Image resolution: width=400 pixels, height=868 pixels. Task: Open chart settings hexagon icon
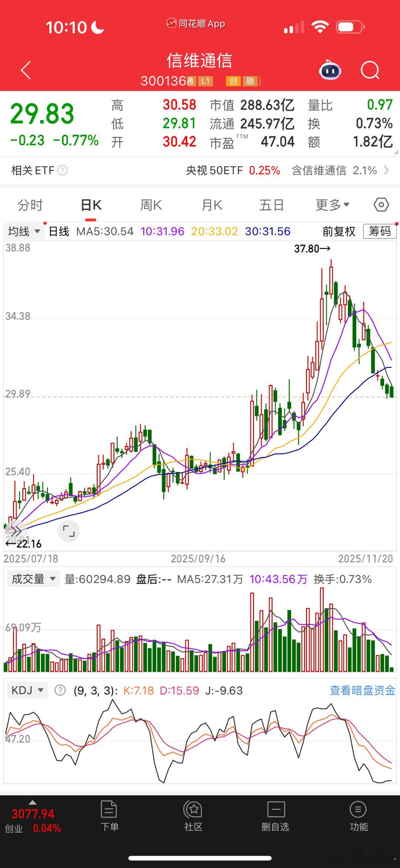pyautogui.click(x=381, y=205)
